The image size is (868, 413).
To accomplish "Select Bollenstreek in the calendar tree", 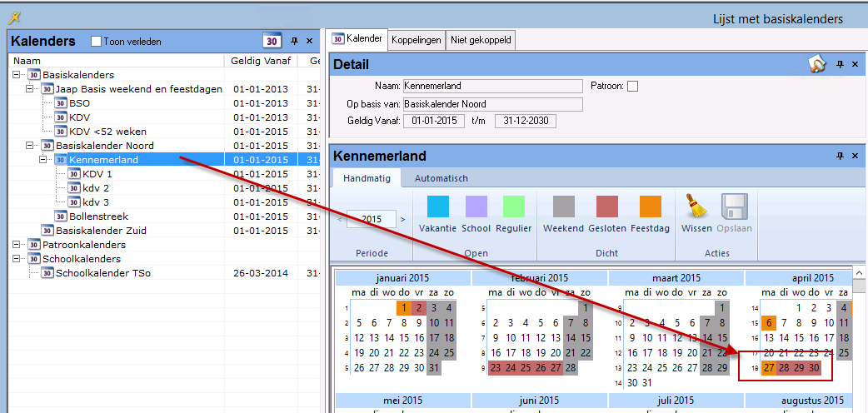I will click(98, 216).
